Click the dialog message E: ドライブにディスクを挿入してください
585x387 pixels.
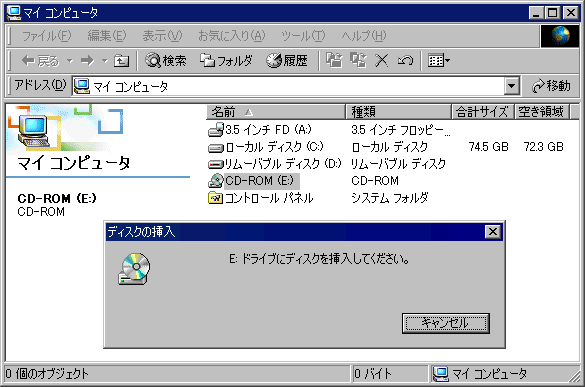click(319, 259)
